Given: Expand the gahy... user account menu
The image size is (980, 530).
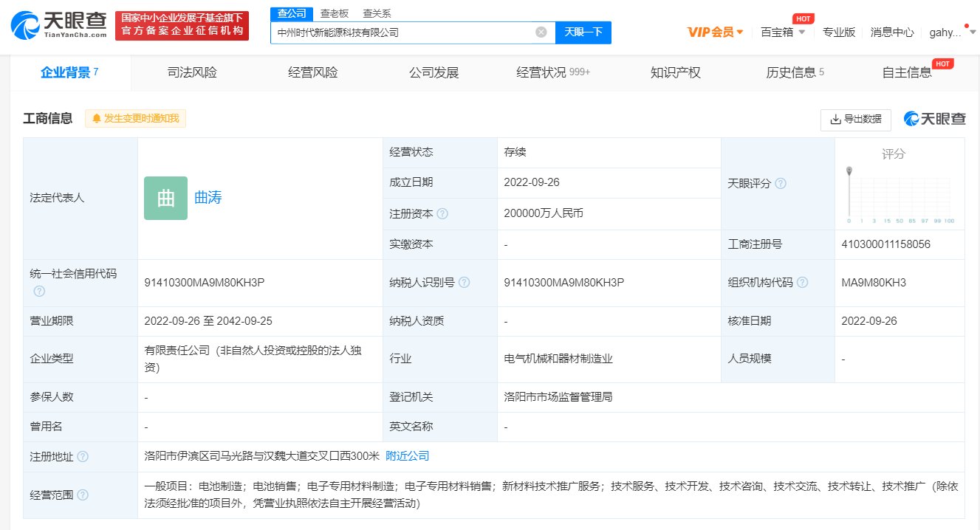Looking at the screenshot, I should tap(952, 32).
